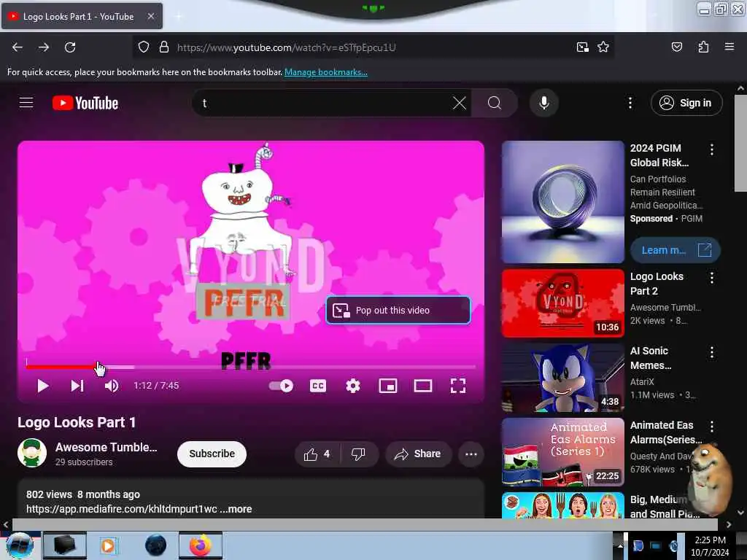
Task: Click the Manage bookmarks link
Action: tap(326, 72)
